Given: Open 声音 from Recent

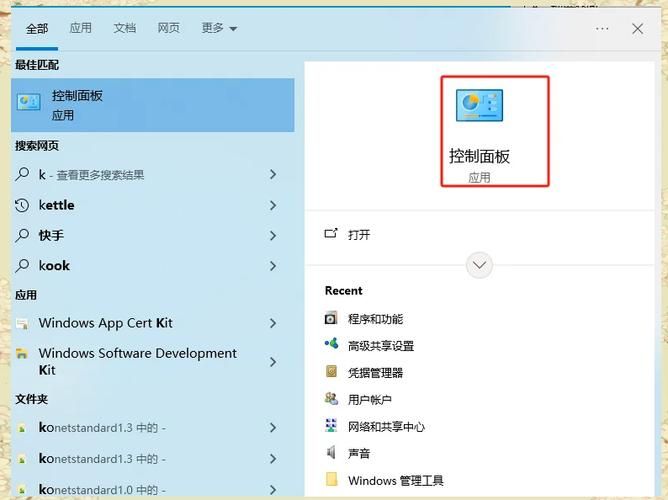Looking at the screenshot, I should (x=358, y=453).
